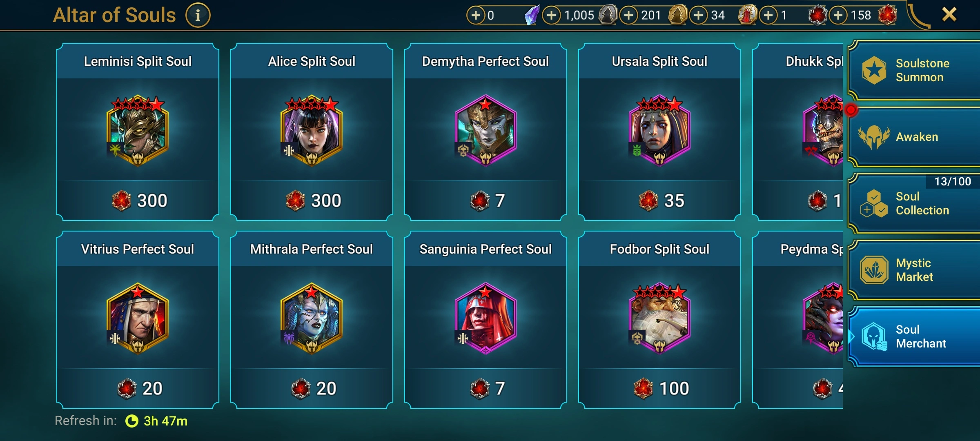Open the Altar of Souls info icon

(198, 16)
